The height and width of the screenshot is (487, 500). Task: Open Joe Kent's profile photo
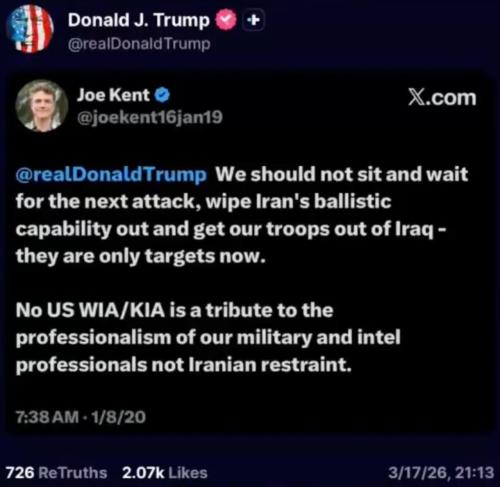(x=42, y=106)
